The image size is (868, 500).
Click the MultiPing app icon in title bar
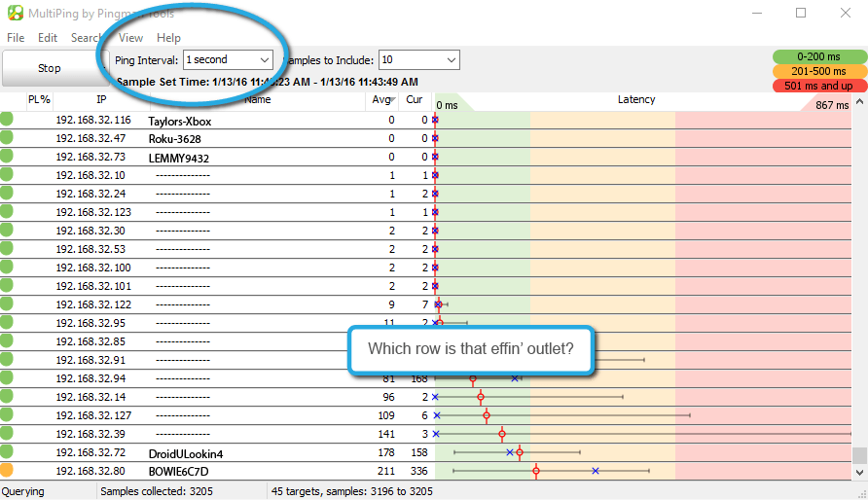click(15, 13)
